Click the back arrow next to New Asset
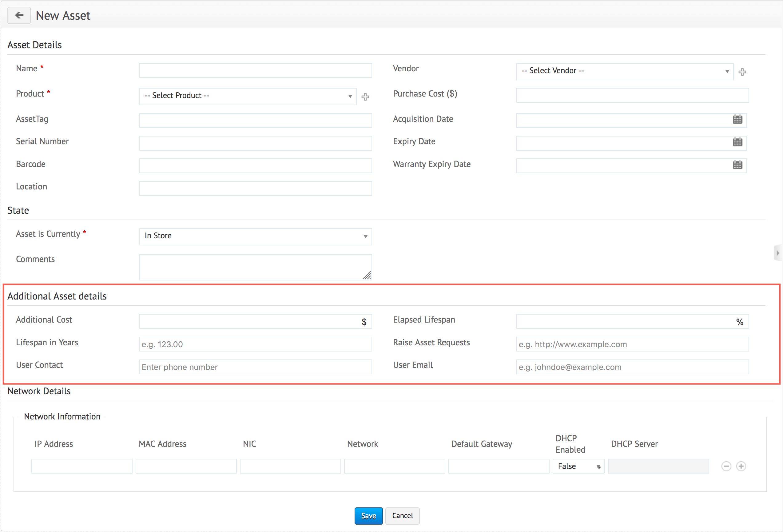The width and height of the screenshot is (783, 532). pyautogui.click(x=19, y=15)
